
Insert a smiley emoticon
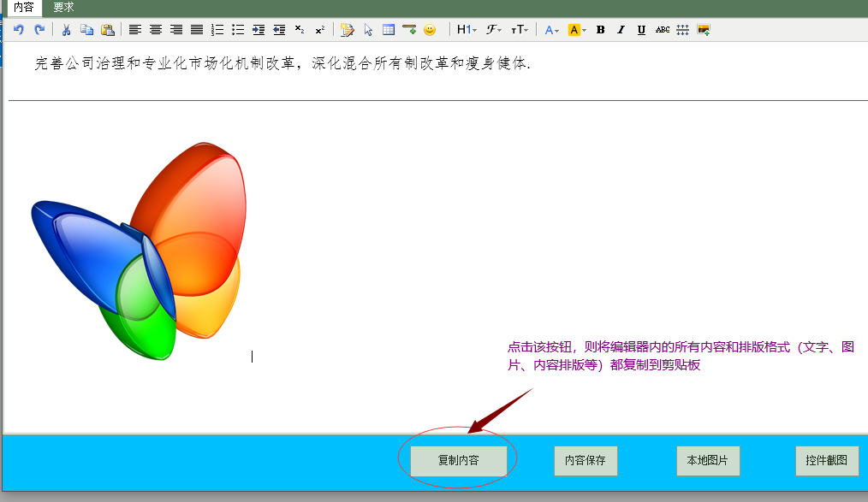(430, 30)
